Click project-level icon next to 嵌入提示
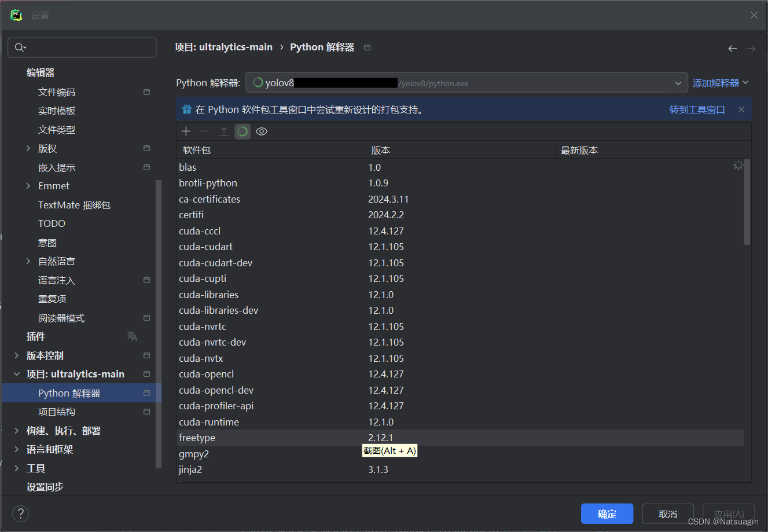The width and height of the screenshot is (768, 532). coord(146,167)
